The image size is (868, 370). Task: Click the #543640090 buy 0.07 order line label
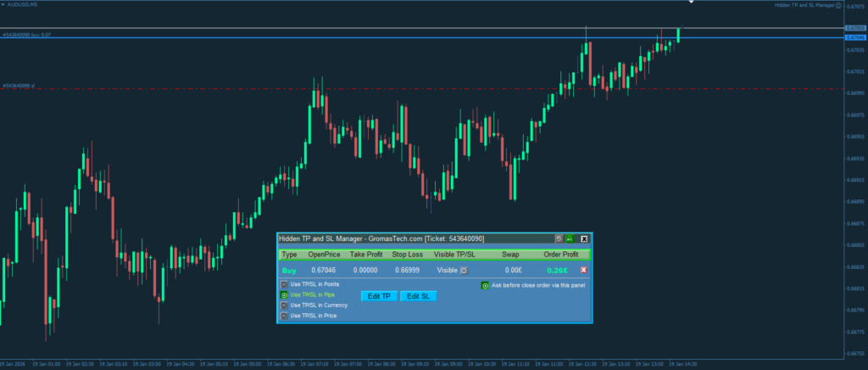26,35
